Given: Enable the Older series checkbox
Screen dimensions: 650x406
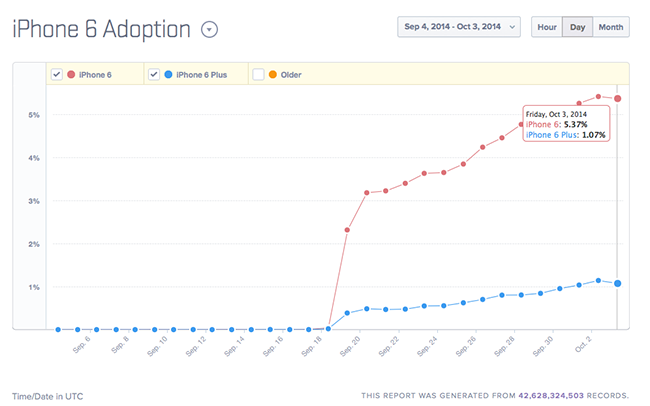Looking at the screenshot, I should (x=258, y=74).
